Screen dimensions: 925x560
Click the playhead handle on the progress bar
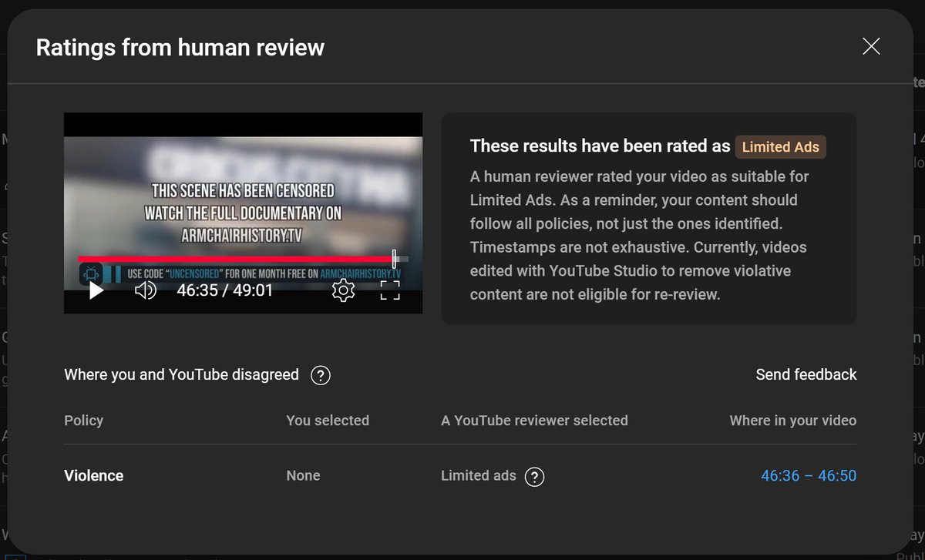coord(394,259)
